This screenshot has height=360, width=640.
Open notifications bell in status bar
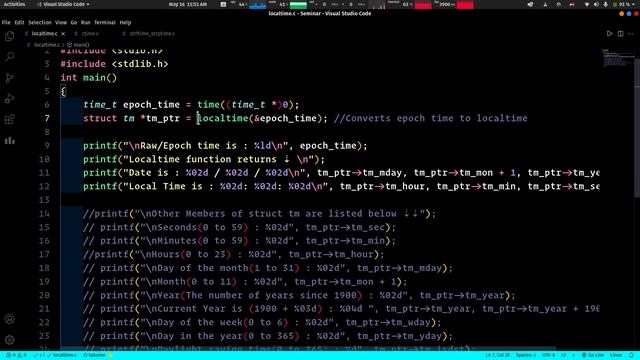pyautogui.click(x=631, y=355)
